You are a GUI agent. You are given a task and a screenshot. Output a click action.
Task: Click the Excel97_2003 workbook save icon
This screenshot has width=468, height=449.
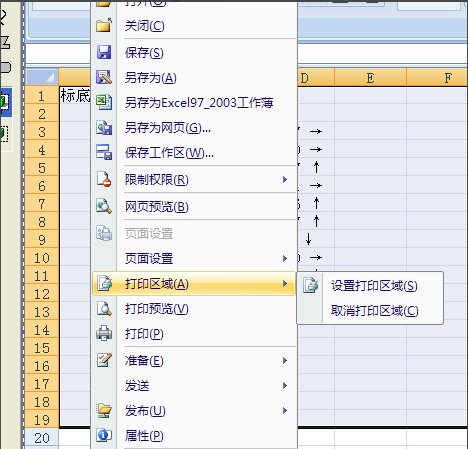104,102
